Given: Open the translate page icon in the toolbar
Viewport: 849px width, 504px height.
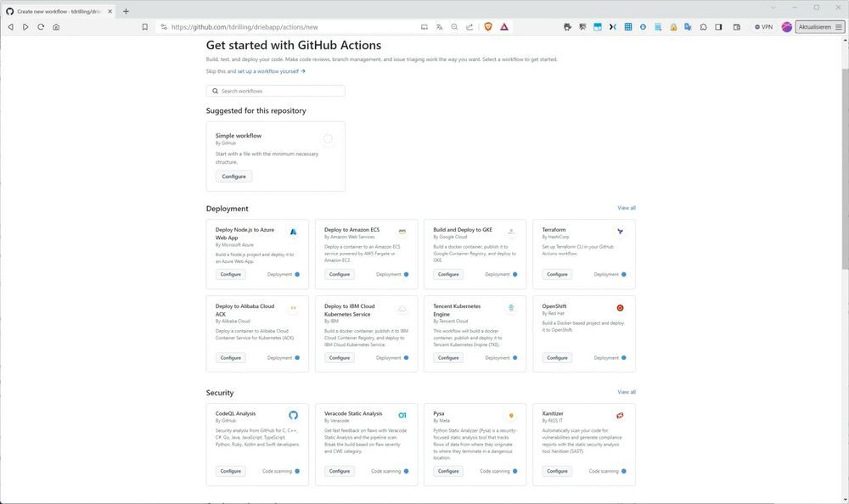Looking at the screenshot, I should point(439,26).
